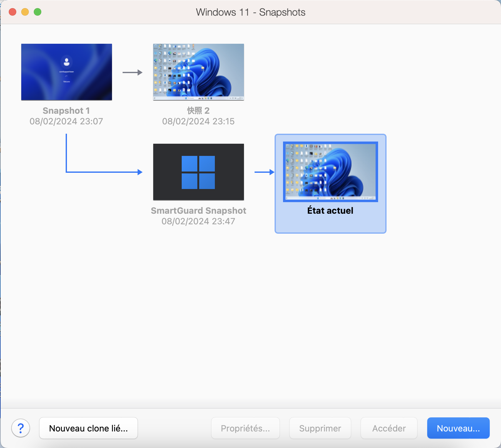Create a snapshot with the Nouveau button
Viewport: 501px width, 448px height.
tap(458, 428)
